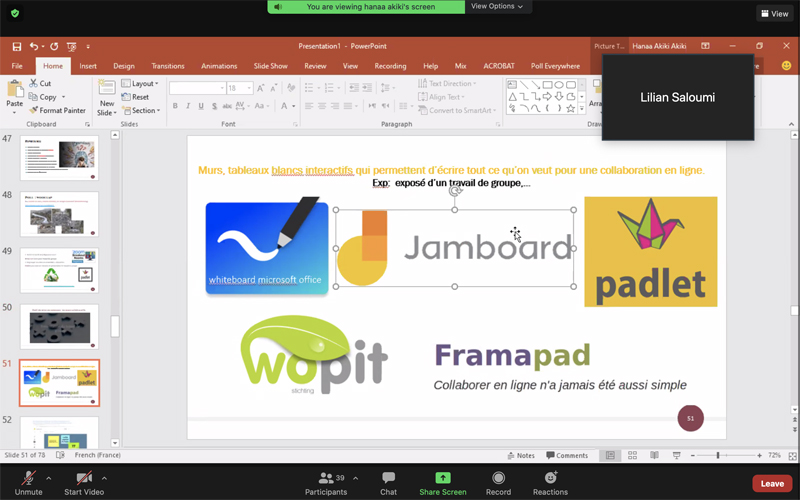Open the Chat panel
800x500 pixels.
(x=388, y=483)
